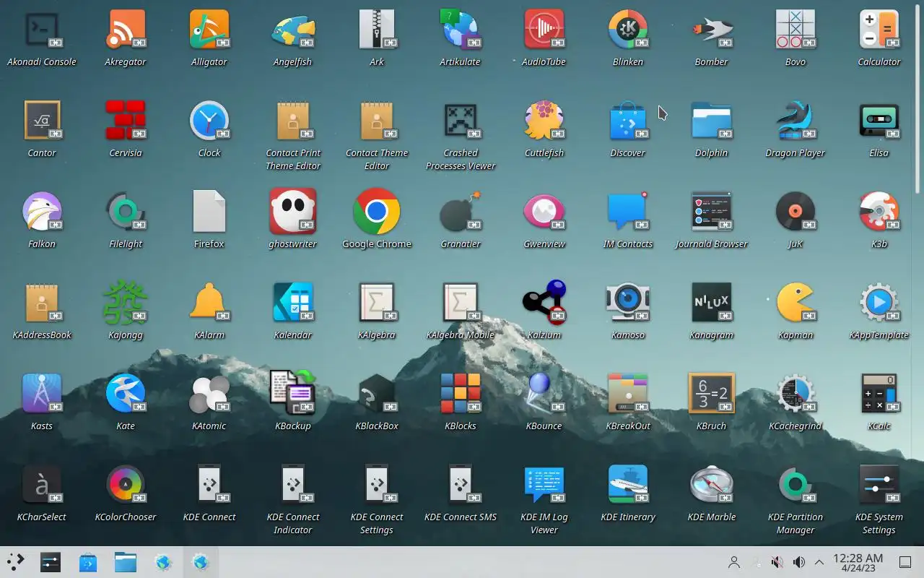This screenshot has height=578, width=924.
Task: Open the Kanagram word game icon
Action: [712, 302]
